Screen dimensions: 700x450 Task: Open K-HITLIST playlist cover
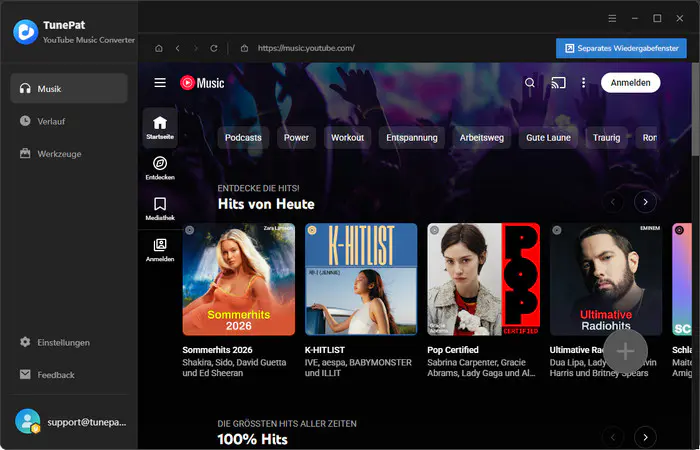click(361, 279)
